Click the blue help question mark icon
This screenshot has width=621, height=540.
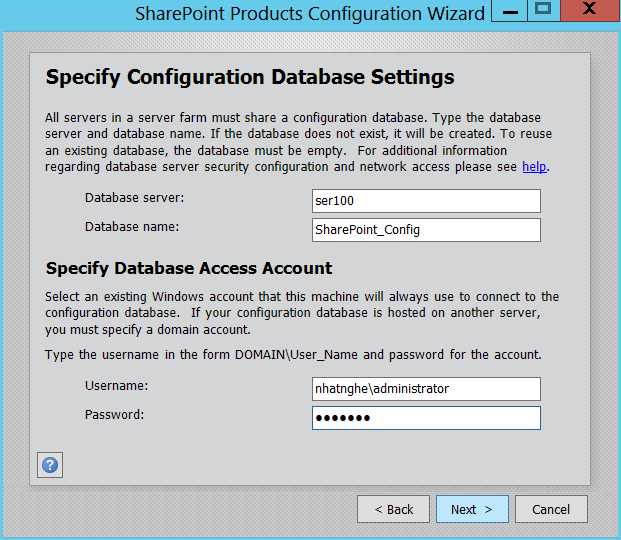coord(50,465)
